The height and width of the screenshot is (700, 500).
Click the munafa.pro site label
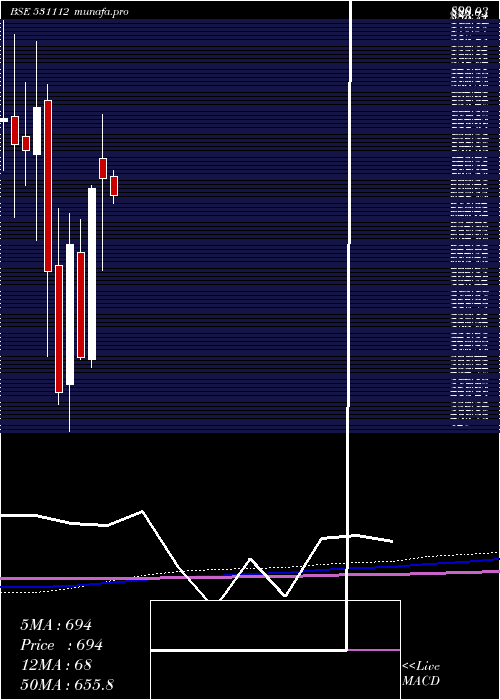pyautogui.click(x=101, y=12)
